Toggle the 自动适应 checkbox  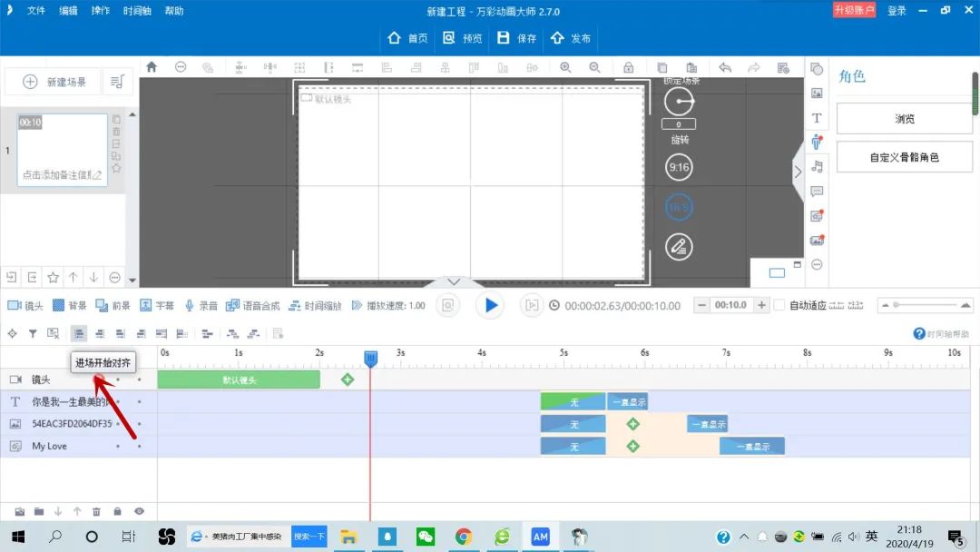pos(779,305)
